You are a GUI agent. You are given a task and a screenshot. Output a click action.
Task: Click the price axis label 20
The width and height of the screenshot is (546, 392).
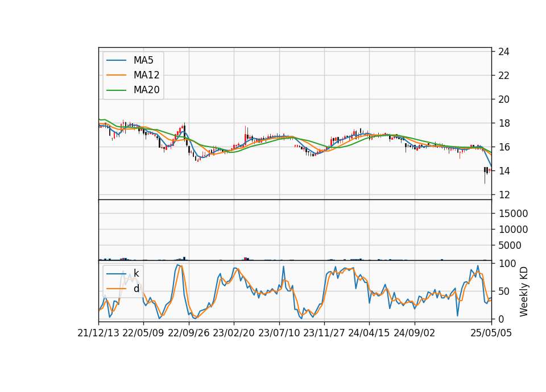(x=504, y=99)
